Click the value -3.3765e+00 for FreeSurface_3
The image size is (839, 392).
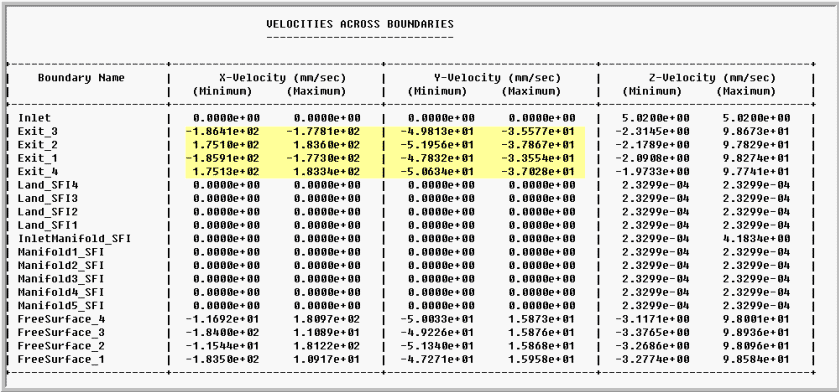tap(652, 332)
